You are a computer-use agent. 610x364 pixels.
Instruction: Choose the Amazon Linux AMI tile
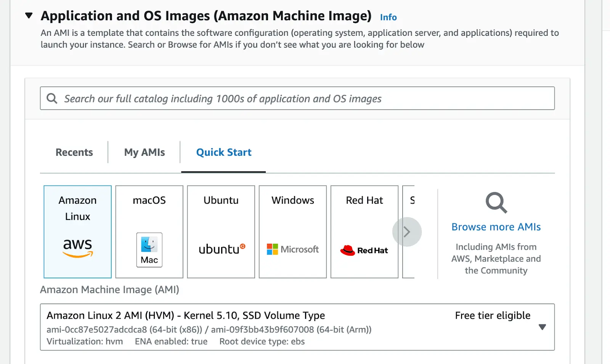pos(78,232)
